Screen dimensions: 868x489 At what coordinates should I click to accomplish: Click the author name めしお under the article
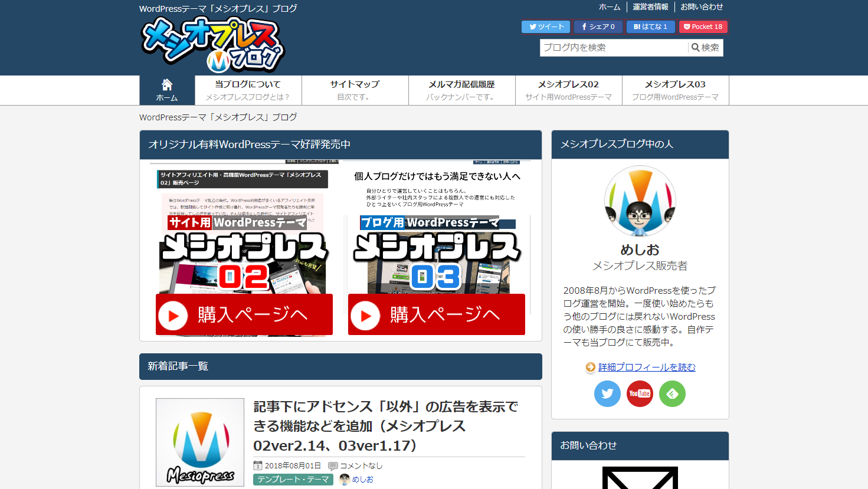(362, 480)
